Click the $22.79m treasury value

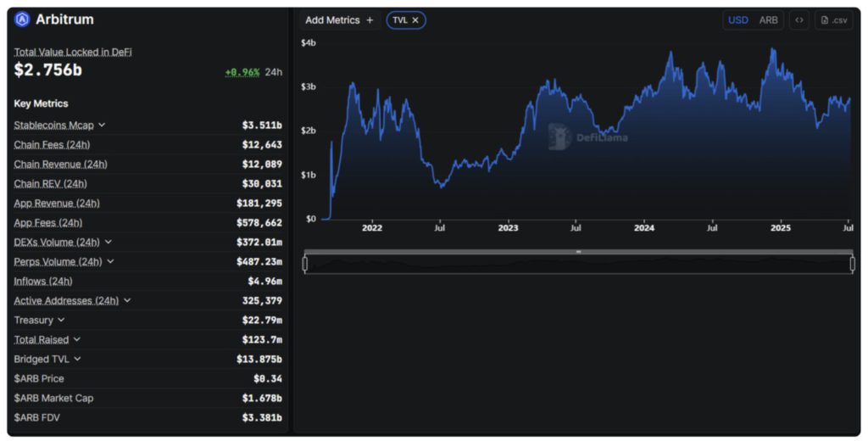click(x=262, y=321)
